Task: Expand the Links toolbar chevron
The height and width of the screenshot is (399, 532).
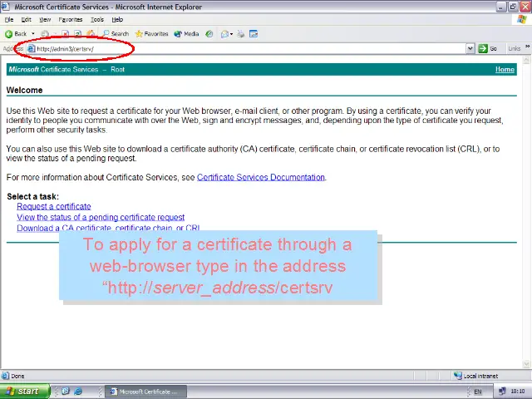Action: tap(528, 47)
